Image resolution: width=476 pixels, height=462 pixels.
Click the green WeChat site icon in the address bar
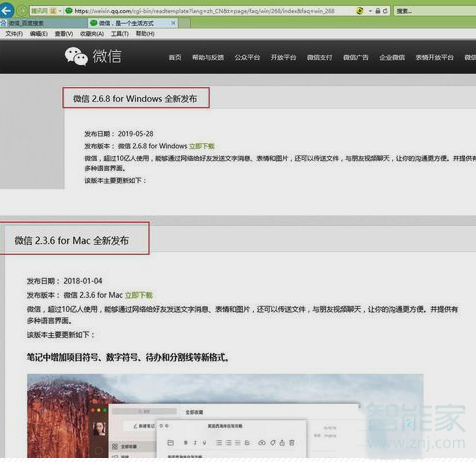(x=69, y=11)
